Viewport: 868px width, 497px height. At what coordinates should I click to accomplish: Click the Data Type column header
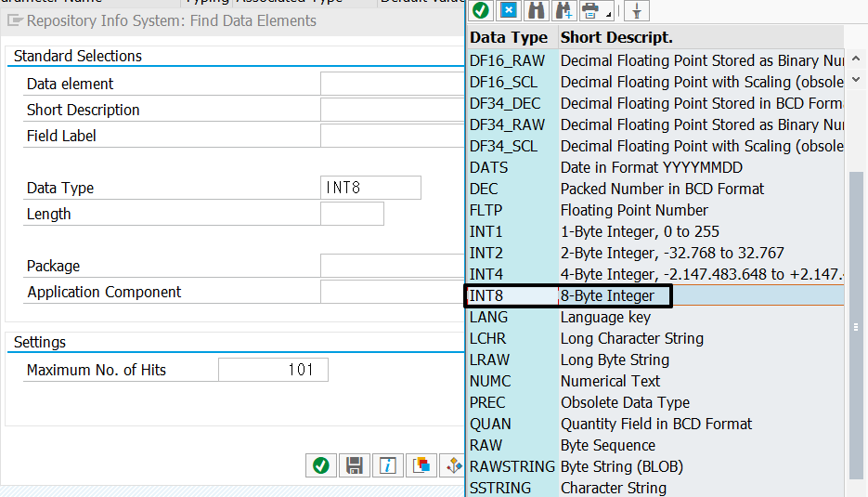pos(509,38)
